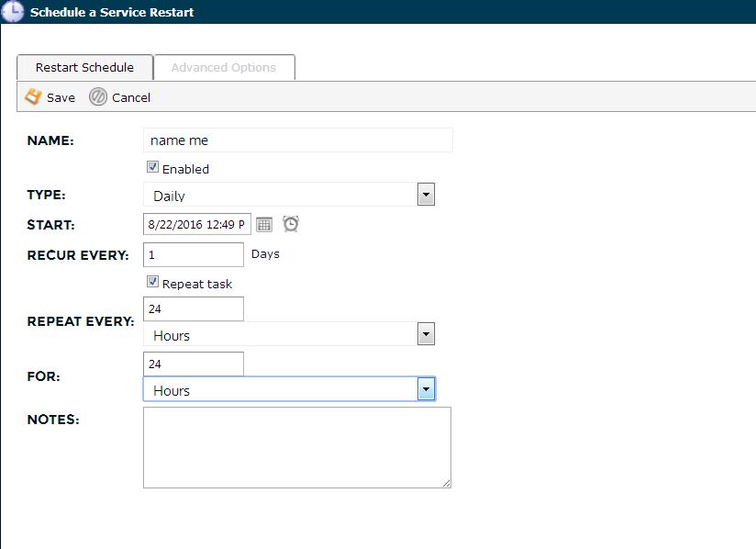This screenshot has height=549, width=756.
Task: Open the Repeat Every units dropdown
Action: [425, 334]
